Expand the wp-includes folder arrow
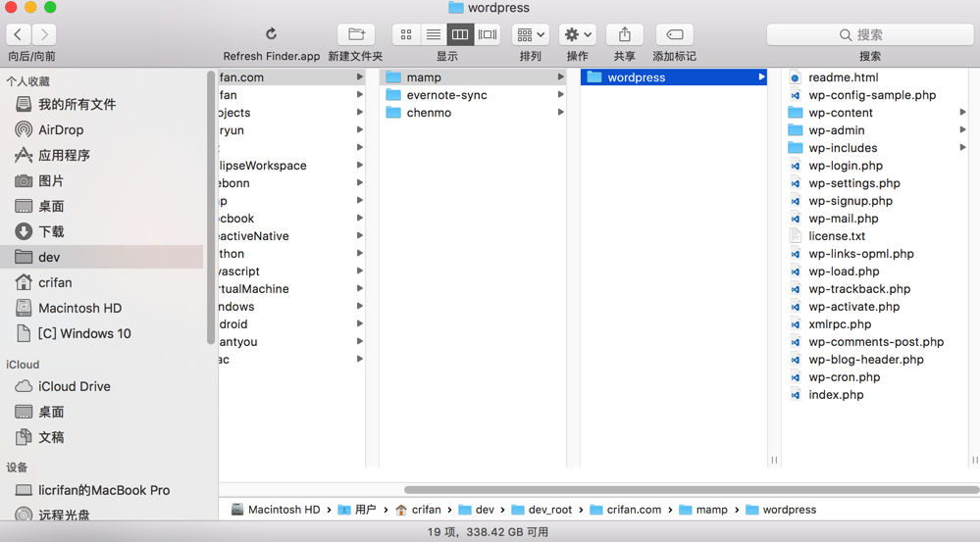 (962, 148)
